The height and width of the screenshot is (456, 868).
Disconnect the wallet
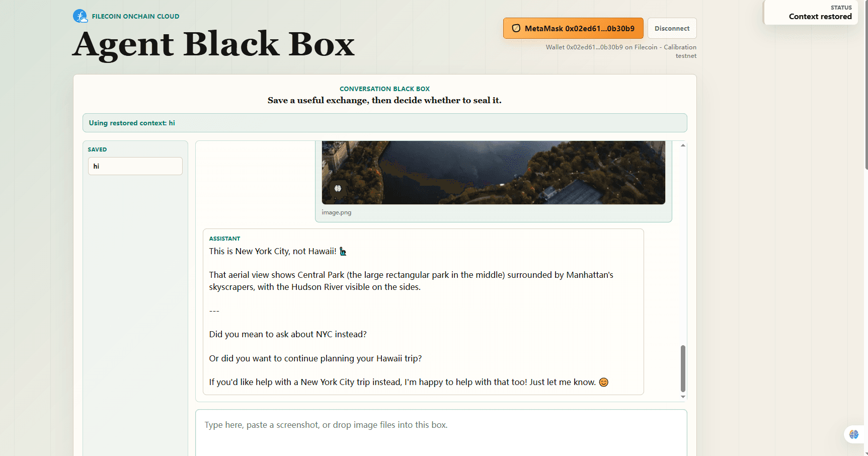(672, 28)
